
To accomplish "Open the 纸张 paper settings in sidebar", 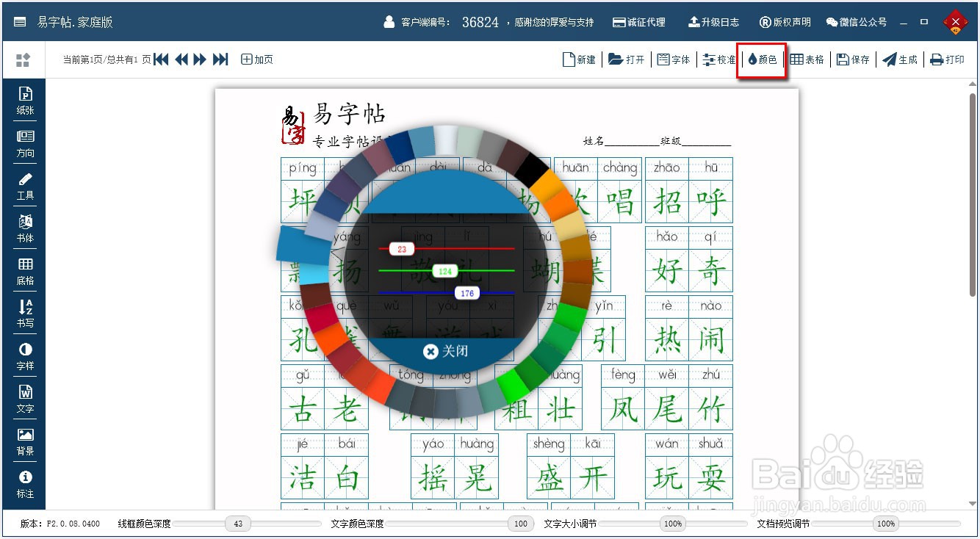I will click(x=25, y=101).
